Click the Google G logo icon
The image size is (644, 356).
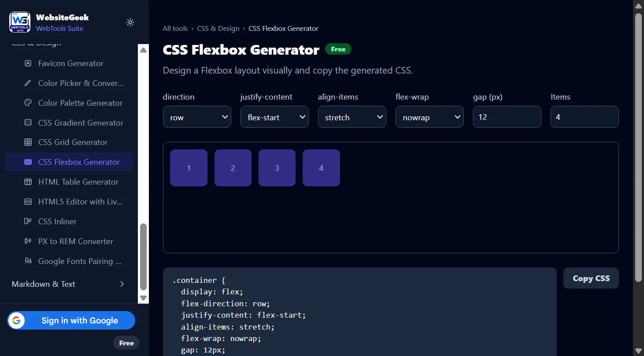pos(16,320)
